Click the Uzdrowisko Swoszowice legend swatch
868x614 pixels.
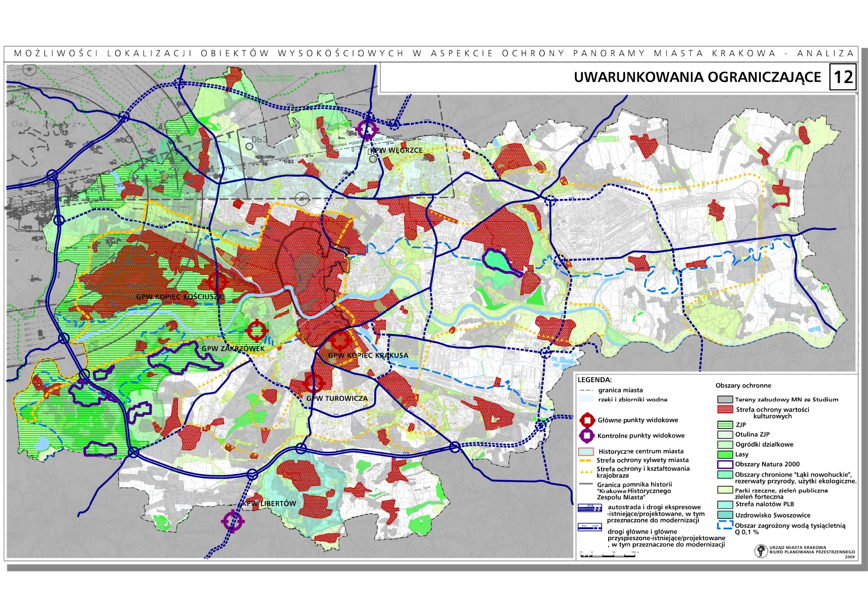(725, 515)
